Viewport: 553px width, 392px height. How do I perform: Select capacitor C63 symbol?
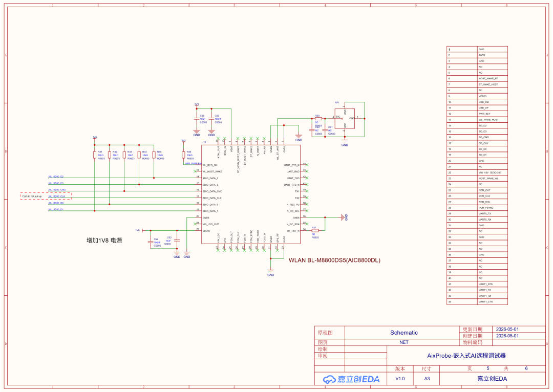[x=177, y=240]
